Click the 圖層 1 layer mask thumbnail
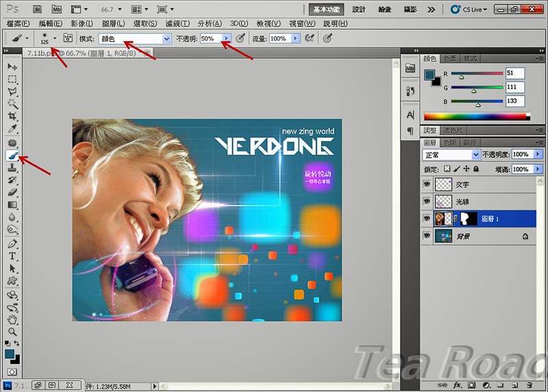 (x=468, y=219)
